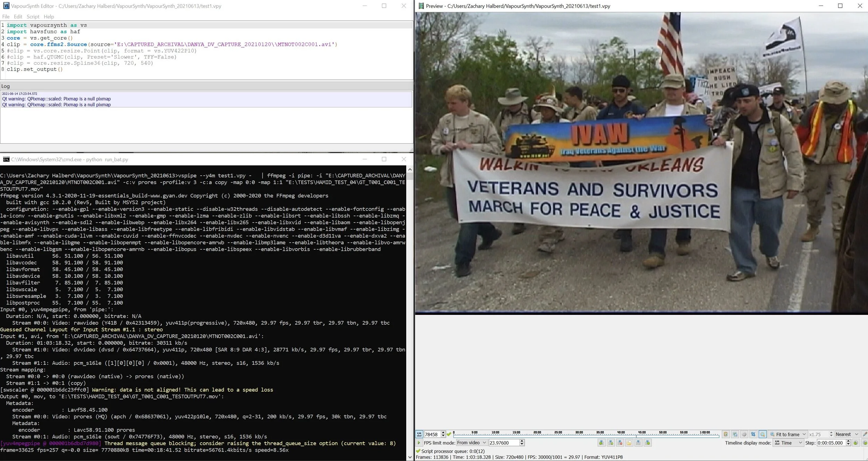The height and width of the screenshot is (461, 868).
Task: Click the cmd window scrollbar down arrow
Action: click(x=410, y=458)
